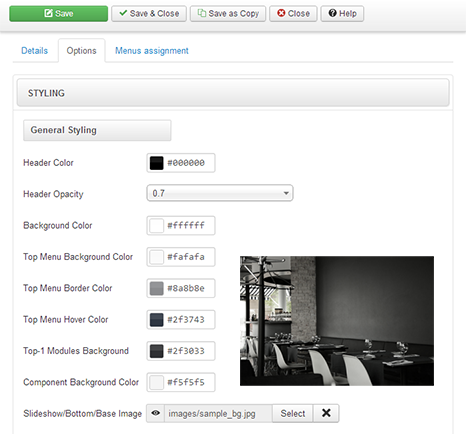The image size is (466, 435).
Task: Click the red Close icon
Action: [281, 13]
